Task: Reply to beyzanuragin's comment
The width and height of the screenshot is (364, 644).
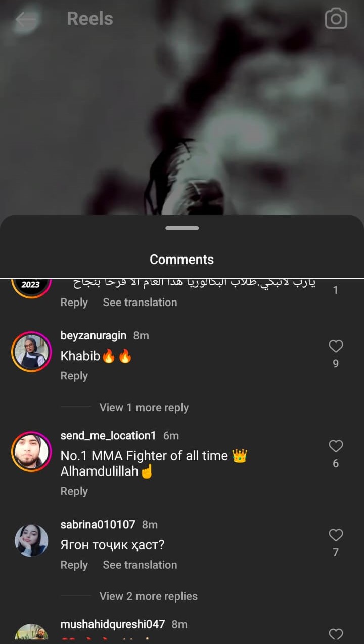Action: [x=74, y=376]
